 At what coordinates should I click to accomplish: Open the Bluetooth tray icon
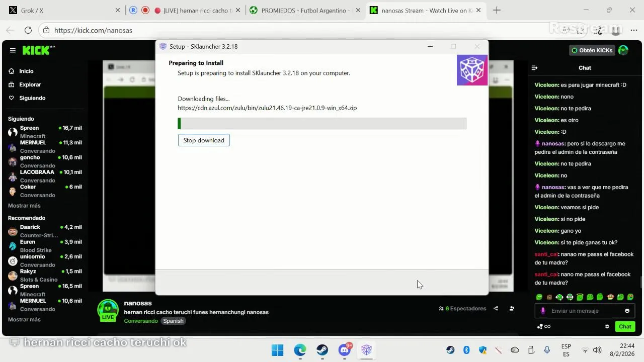point(466,350)
